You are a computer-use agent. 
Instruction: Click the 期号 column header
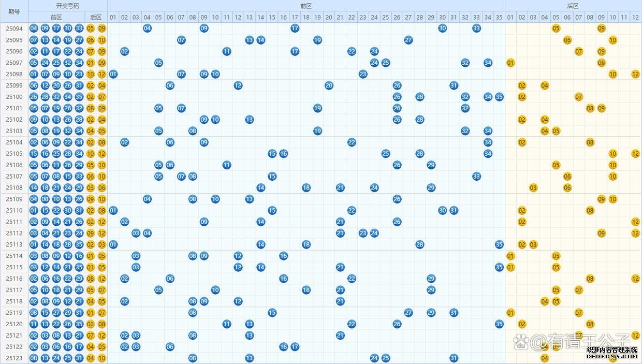pyautogui.click(x=14, y=11)
